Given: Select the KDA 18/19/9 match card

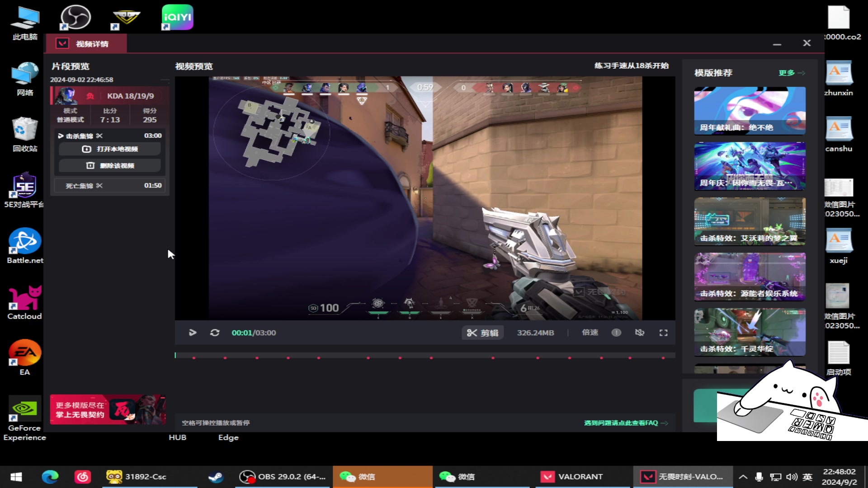Looking at the screenshot, I should [x=110, y=96].
